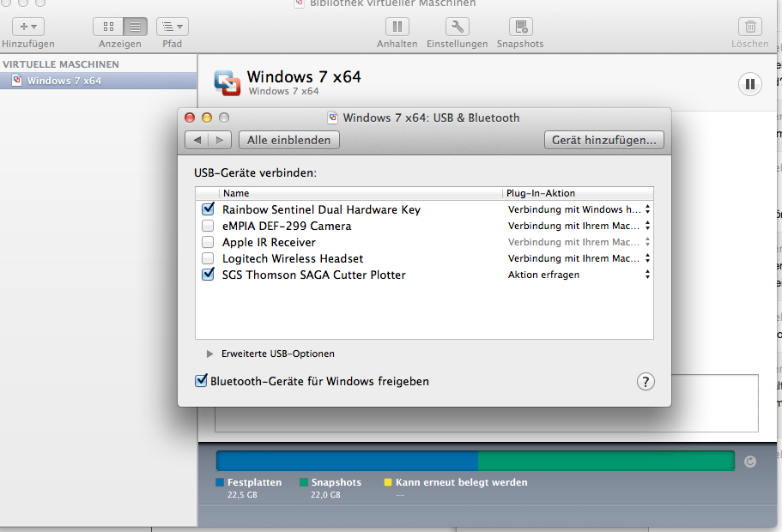The image size is (782, 532).
Task: Click the yellow Kann erneut belegt werden swatch
Action: tap(387, 482)
